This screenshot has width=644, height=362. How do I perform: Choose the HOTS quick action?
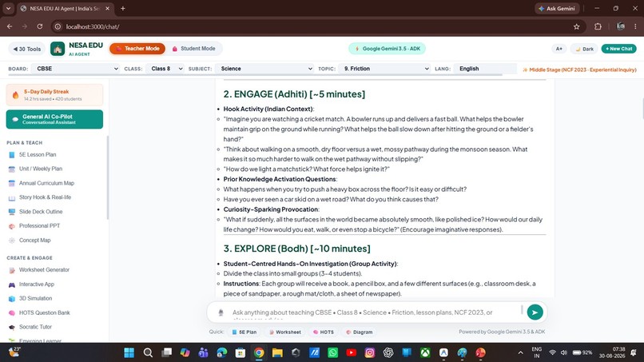point(324,332)
